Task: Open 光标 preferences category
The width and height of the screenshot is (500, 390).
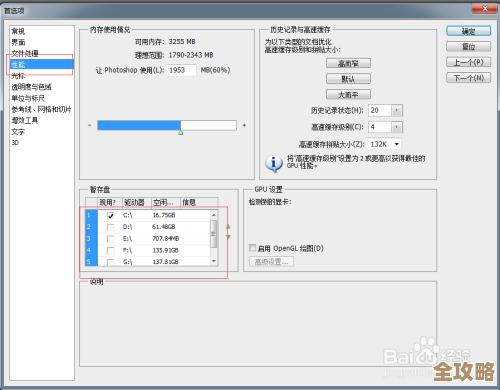Action: tap(18, 76)
